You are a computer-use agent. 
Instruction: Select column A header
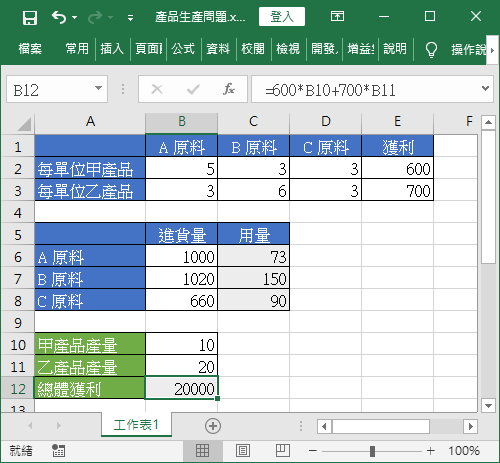click(x=90, y=122)
